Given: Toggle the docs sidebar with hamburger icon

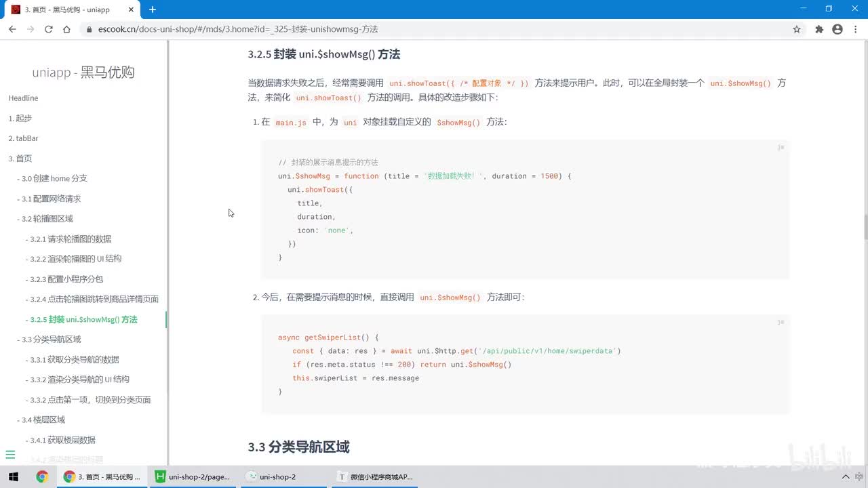Looking at the screenshot, I should coord(10,455).
